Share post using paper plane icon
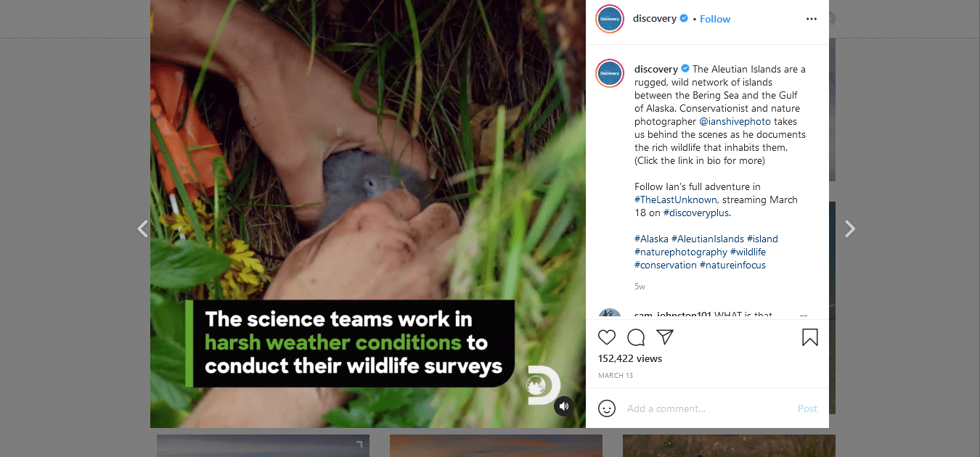This screenshot has height=457, width=980. (x=665, y=337)
